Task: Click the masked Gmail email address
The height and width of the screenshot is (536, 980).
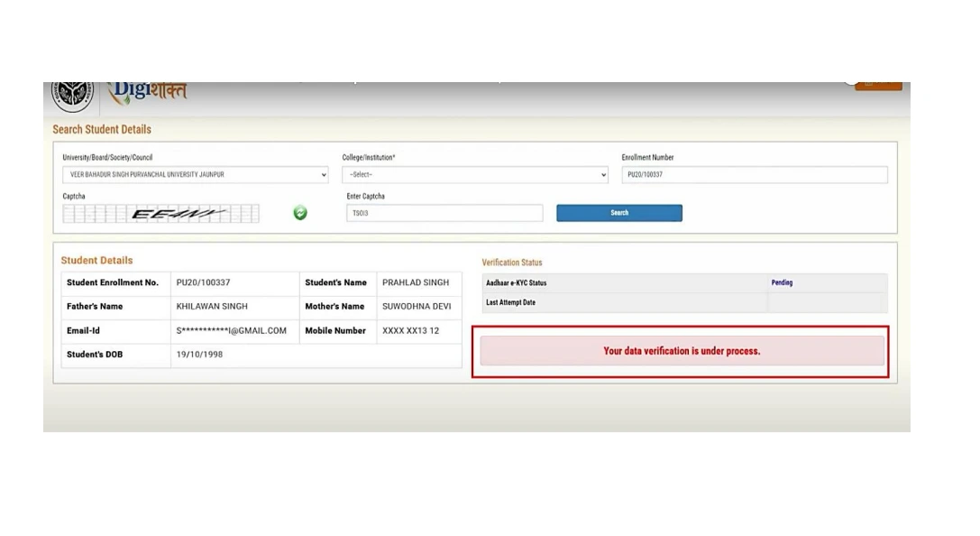Action: coord(231,331)
